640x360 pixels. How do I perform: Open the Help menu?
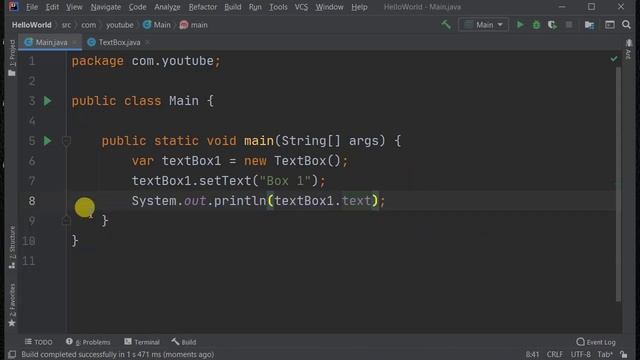359,7
